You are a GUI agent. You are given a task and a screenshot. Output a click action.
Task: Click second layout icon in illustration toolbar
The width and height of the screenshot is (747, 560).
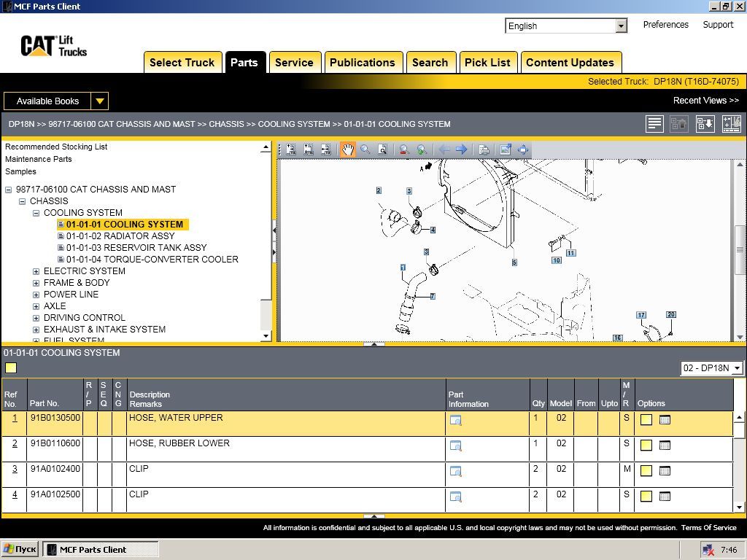pos(309,149)
